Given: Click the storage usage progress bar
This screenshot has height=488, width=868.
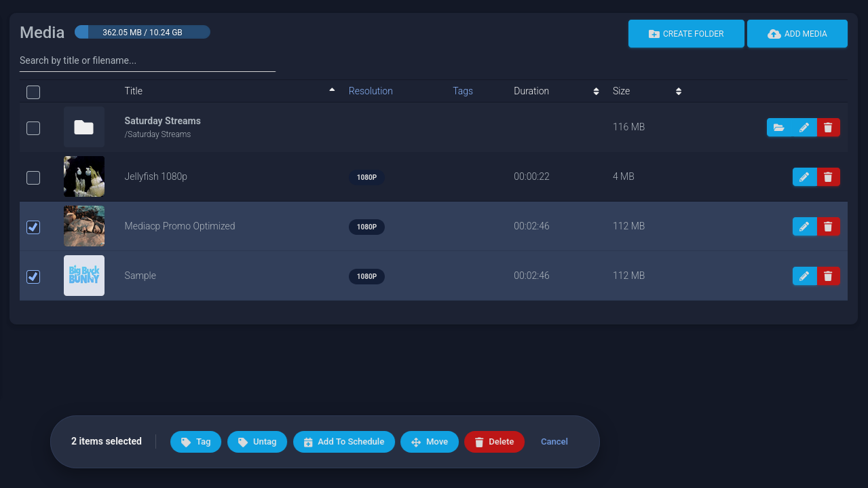Looking at the screenshot, I should (143, 32).
